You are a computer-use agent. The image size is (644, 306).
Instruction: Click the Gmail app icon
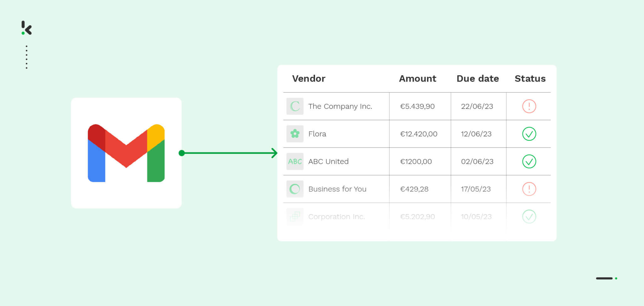point(126,153)
